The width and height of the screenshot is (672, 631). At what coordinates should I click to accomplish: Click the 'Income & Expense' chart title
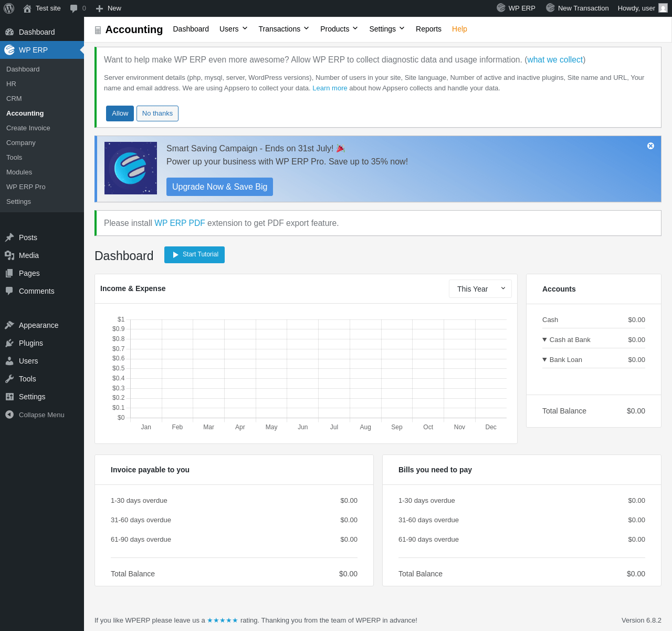(x=133, y=288)
